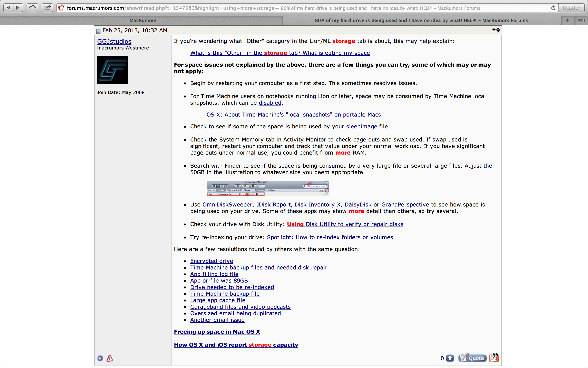The height and width of the screenshot is (368, 588).
Task: Open 'Using Disk Utility to verify or repair disks'
Action: pyautogui.click(x=345, y=224)
